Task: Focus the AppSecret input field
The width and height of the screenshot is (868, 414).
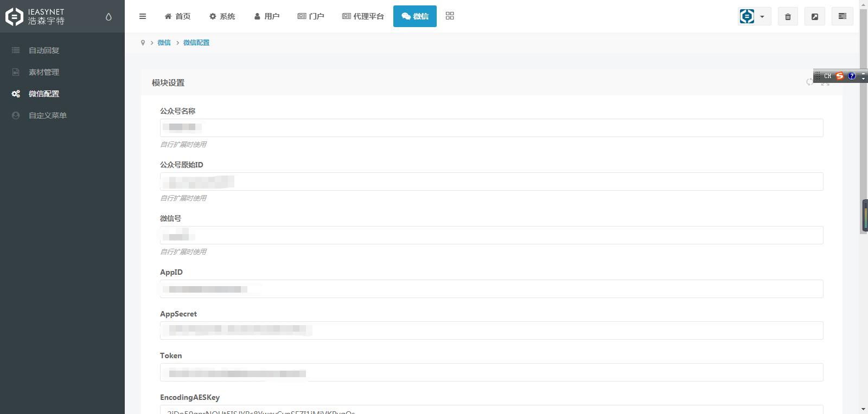Action: (x=492, y=331)
